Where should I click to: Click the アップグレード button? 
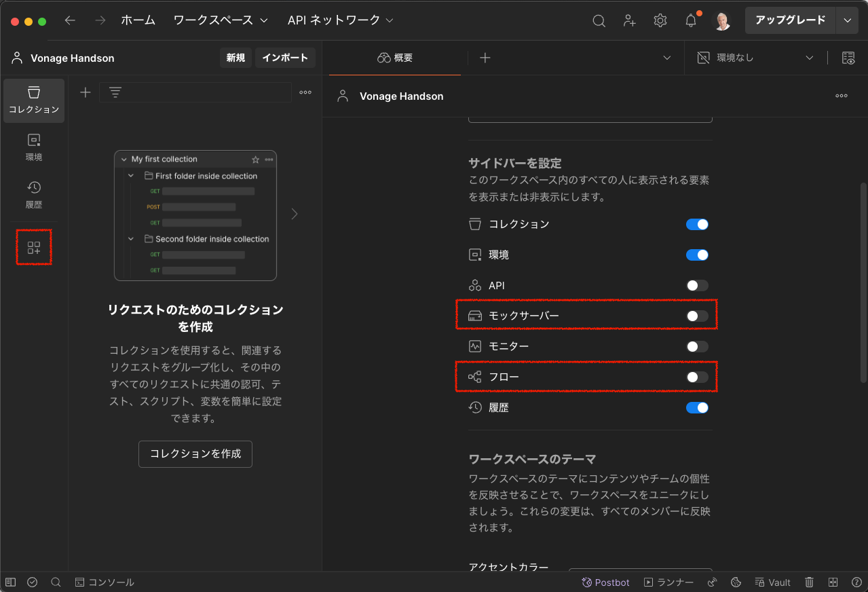pyautogui.click(x=791, y=20)
